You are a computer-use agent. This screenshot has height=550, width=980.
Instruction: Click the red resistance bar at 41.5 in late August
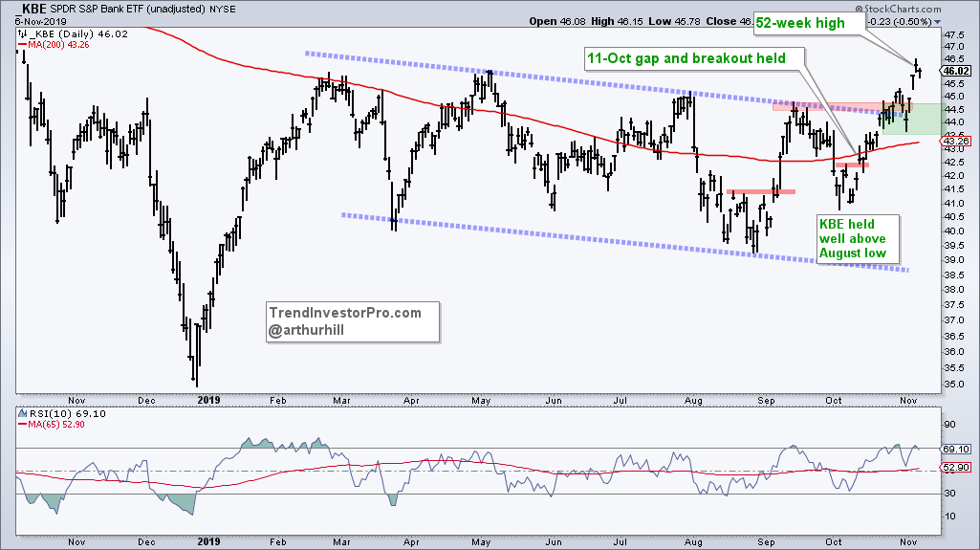pyautogui.click(x=761, y=191)
